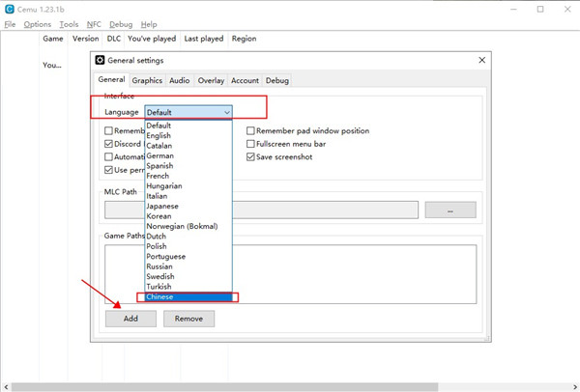
Task: Pick Swedish from language list
Action: (188, 276)
